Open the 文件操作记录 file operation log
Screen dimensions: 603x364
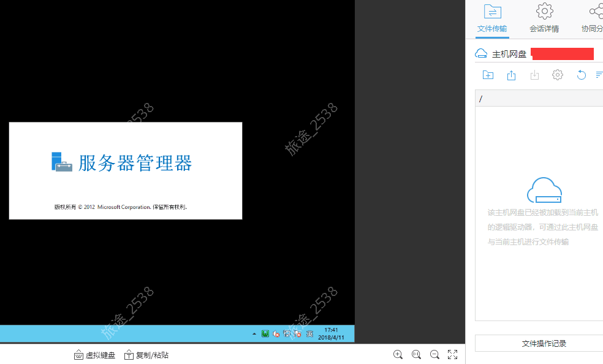(x=539, y=343)
